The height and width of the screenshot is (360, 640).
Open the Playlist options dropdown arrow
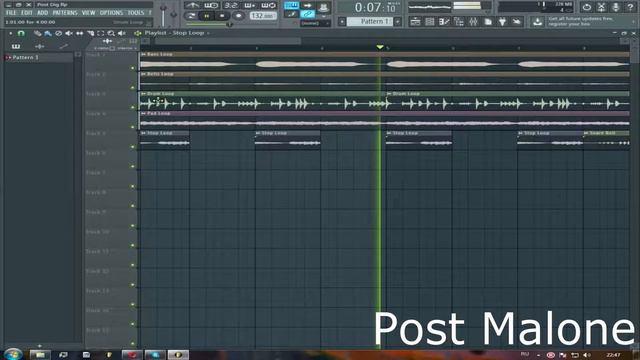point(10,33)
